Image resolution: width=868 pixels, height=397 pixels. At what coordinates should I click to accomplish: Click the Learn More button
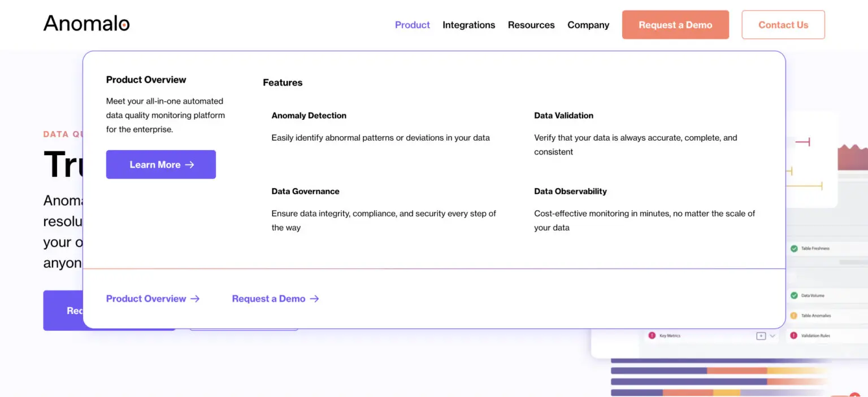tap(161, 164)
